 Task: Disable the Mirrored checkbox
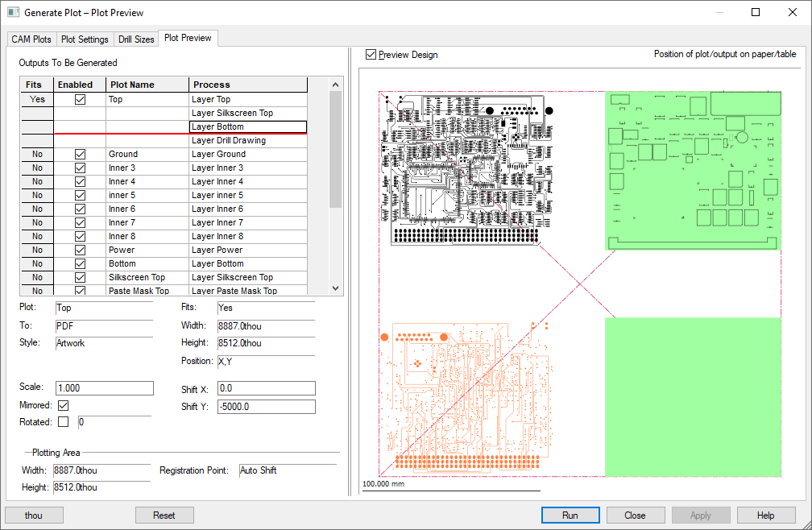[x=64, y=405]
